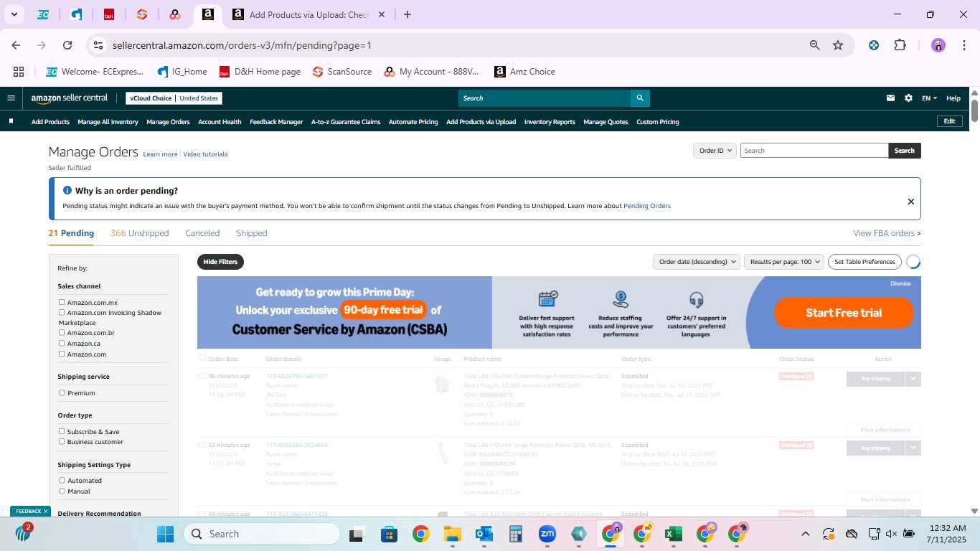Click the Edit navigation button

click(949, 121)
